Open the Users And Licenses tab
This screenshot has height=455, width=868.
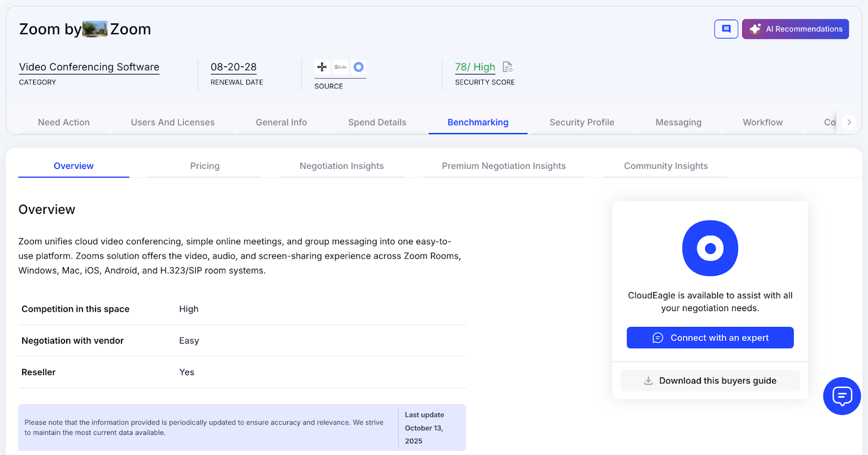pyautogui.click(x=173, y=122)
